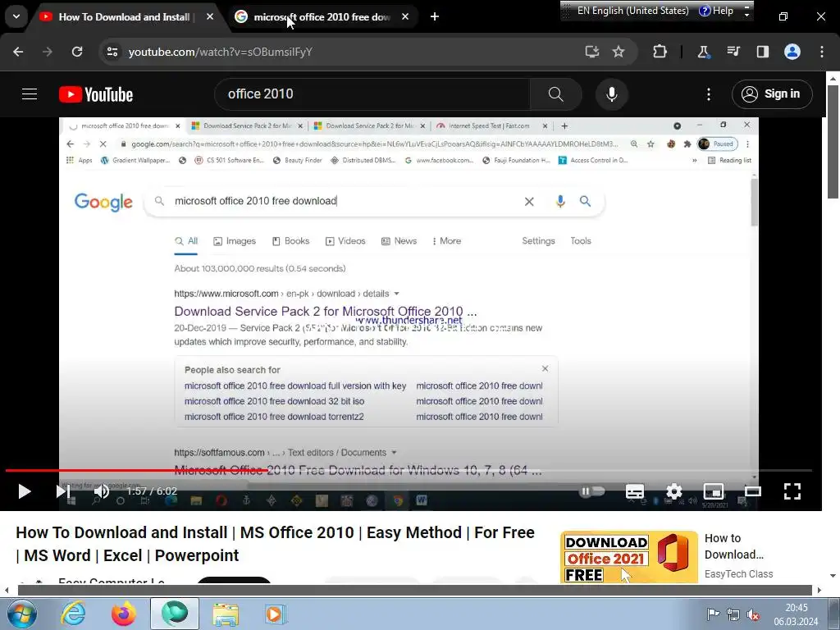View site information icon in address bar

pos(112,52)
